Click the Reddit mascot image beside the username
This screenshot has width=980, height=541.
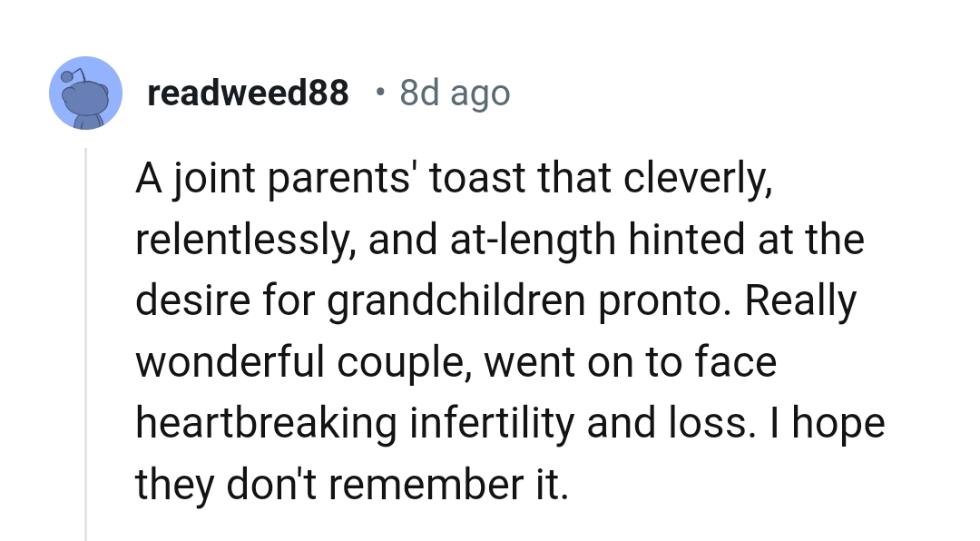(x=86, y=93)
